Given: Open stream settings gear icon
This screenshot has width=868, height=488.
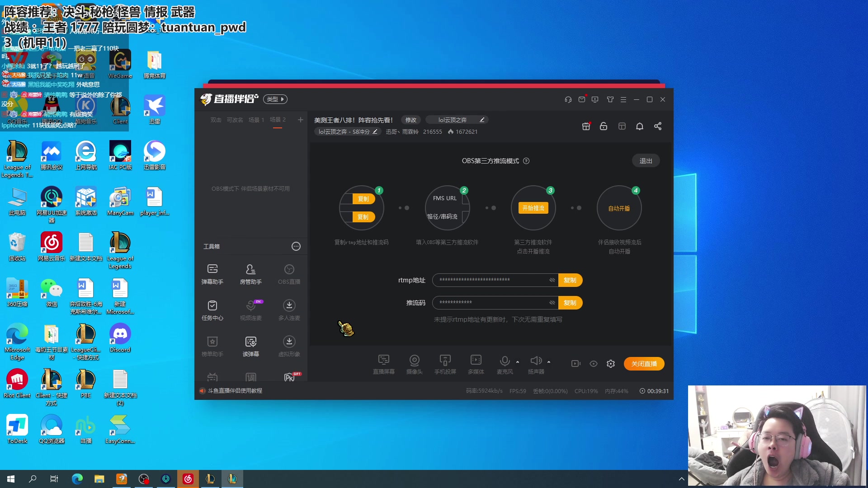Looking at the screenshot, I should 611,364.
